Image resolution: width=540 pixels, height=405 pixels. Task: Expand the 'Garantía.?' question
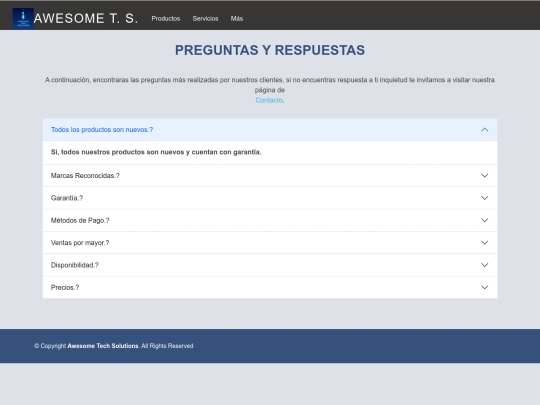270,198
